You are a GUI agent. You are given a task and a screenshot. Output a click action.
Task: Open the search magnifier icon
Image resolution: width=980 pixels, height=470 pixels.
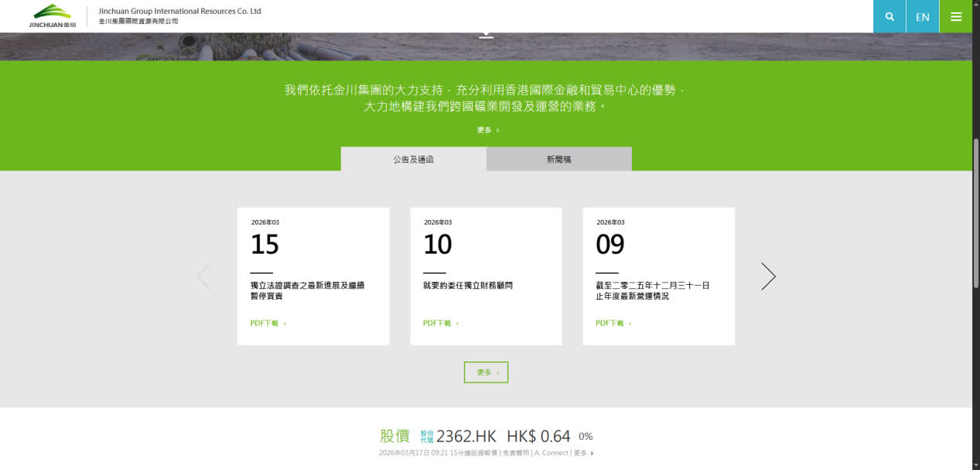pyautogui.click(x=890, y=16)
